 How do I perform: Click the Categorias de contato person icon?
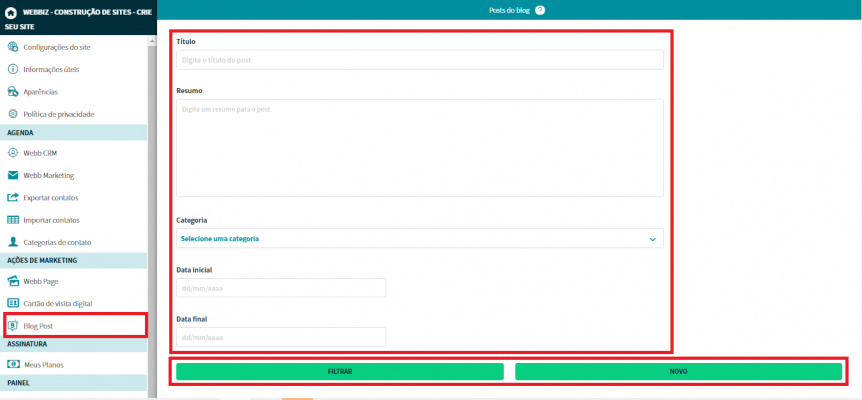click(x=13, y=242)
